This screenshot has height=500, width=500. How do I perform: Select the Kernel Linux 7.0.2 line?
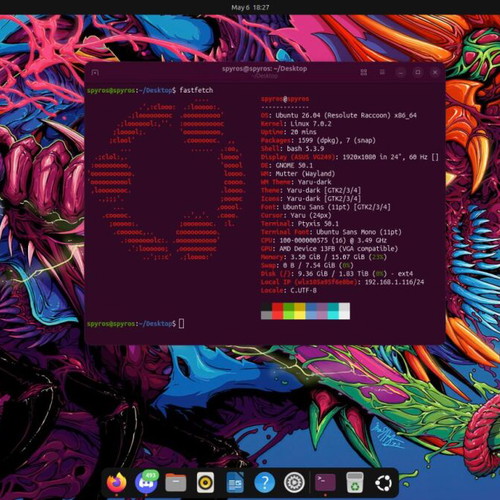click(x=296, y=124)
